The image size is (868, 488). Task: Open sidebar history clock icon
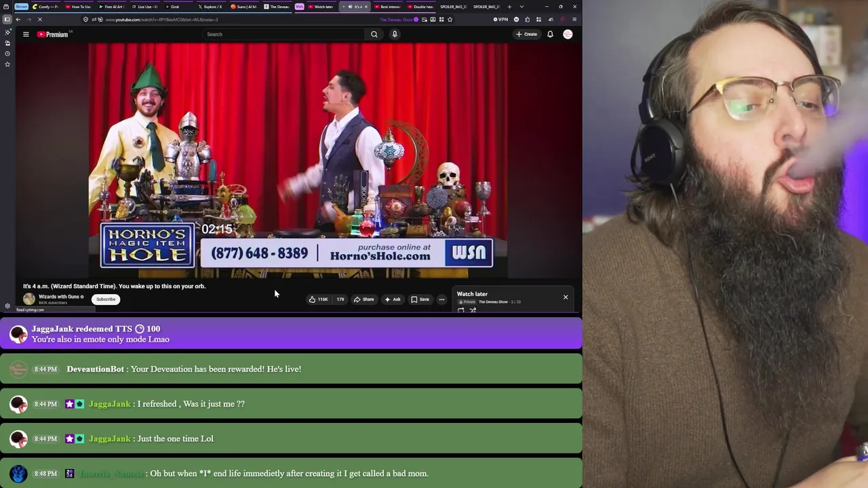click(x=7, y=54)
